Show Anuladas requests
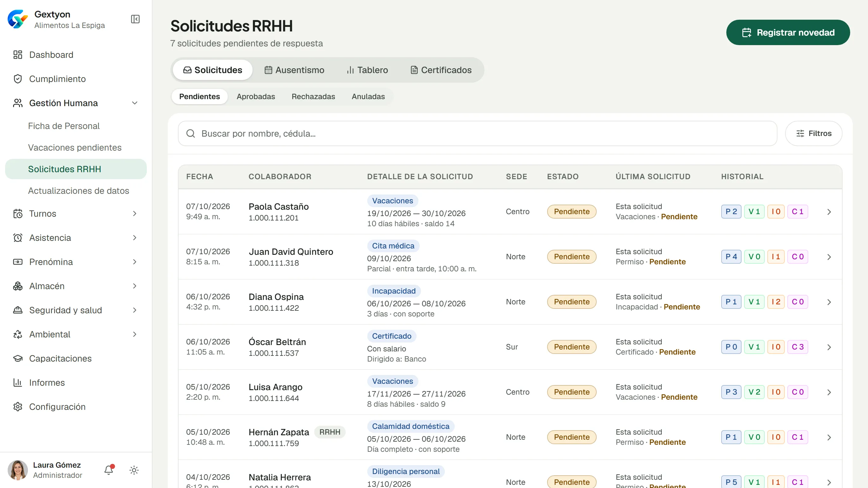 [x=368, y=96]
